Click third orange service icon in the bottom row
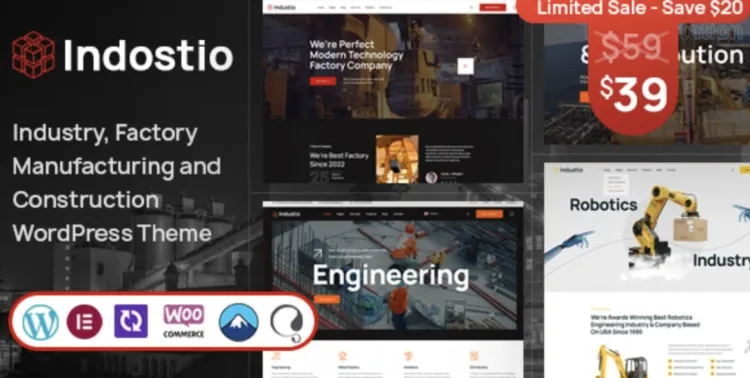Viewport: 750px width, 378px height. tap(408, 356)
